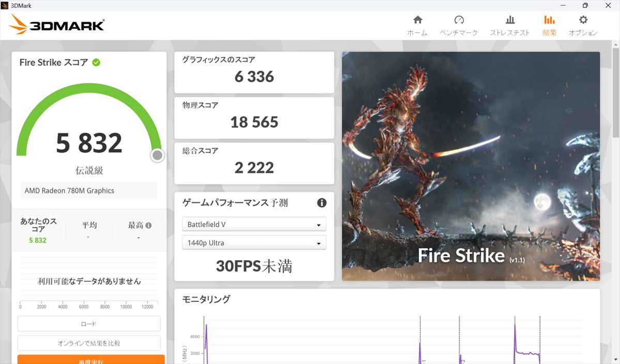Select the Results (結果) icon
The height and width of the screenshot is (364, 620).
tap(549, 21)
